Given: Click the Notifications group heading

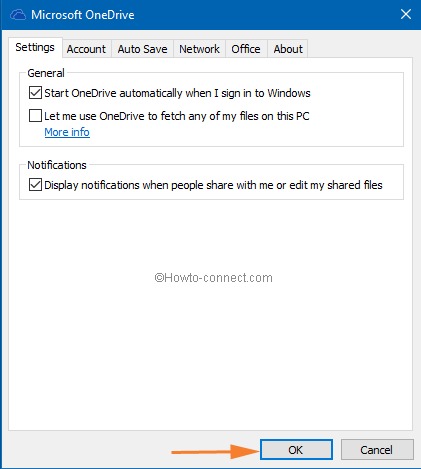Looking at the screenshot, I should 57,165.
